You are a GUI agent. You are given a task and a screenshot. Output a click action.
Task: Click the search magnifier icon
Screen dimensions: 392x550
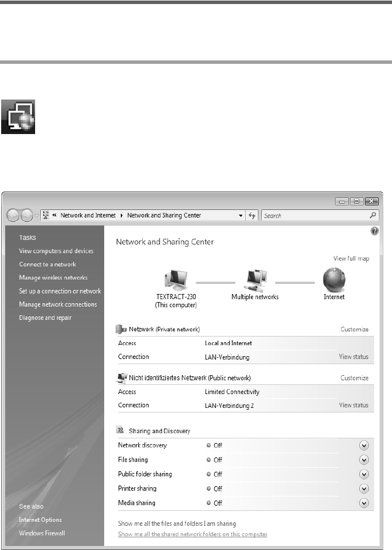click(x=373, y=215)
